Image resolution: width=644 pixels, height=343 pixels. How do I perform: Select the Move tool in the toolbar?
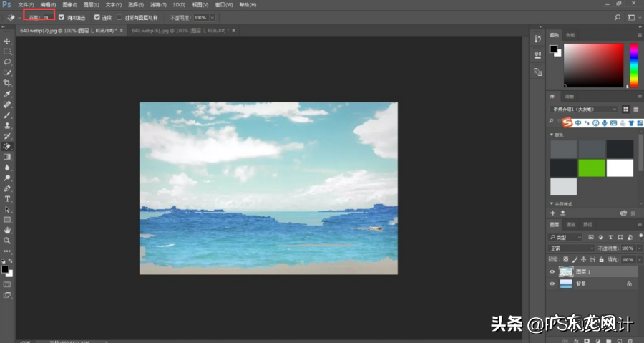[7, 41]
